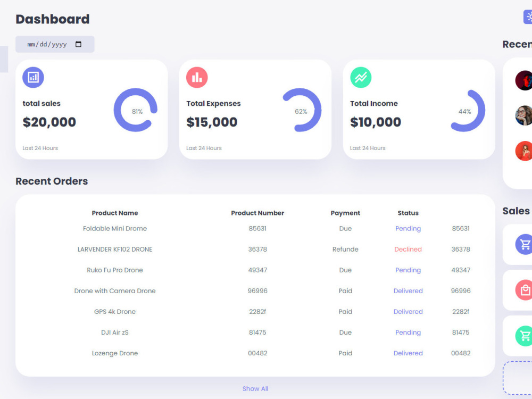Click the Declined status of LARVENDER drone
The height and width of the screenshot is (399, 532).
[x=408, y=249]
